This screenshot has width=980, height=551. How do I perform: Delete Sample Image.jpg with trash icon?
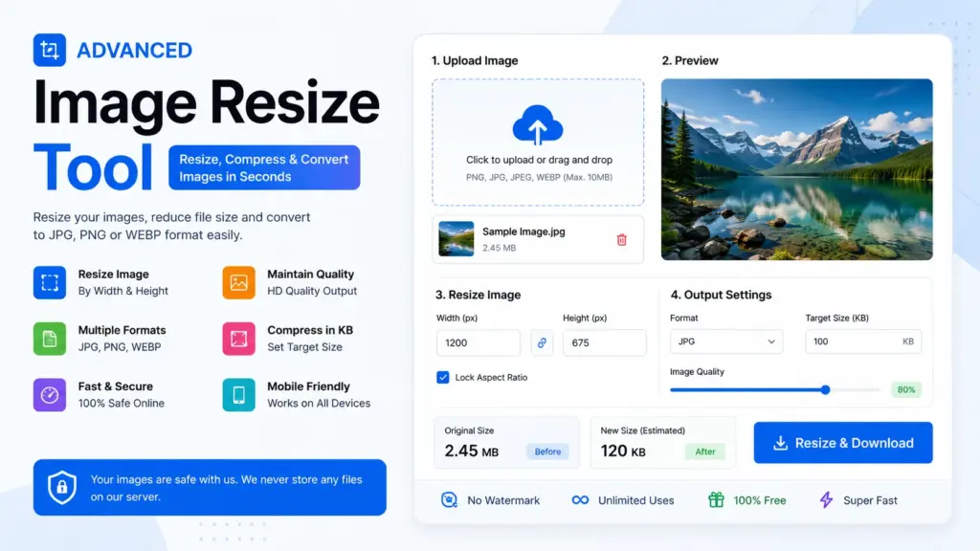coord(621,240)
